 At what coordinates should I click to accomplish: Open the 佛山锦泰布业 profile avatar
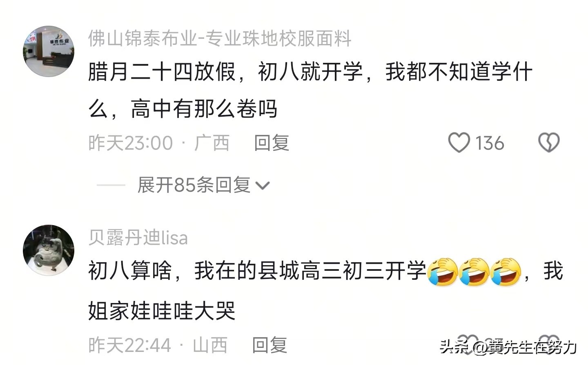tap(49, 51)
